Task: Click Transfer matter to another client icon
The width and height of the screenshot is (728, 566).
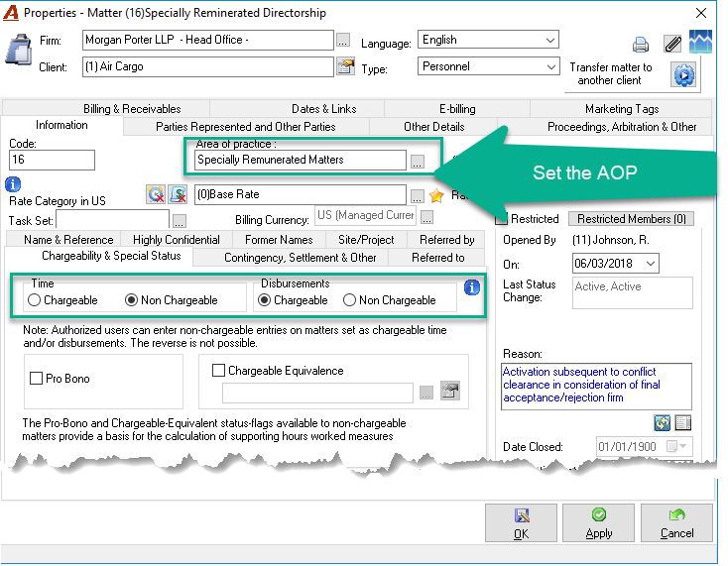Action: 683,74
